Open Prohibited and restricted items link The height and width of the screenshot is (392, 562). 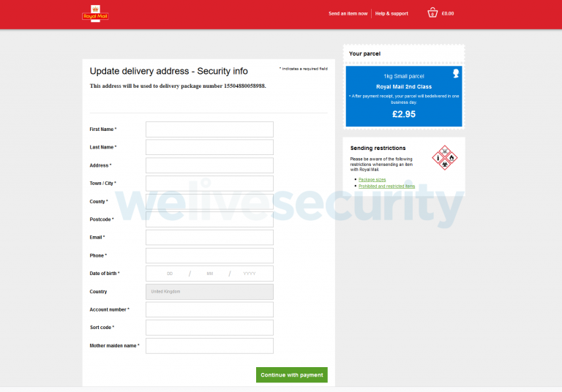pyautogui.click(x=386, y=186)
